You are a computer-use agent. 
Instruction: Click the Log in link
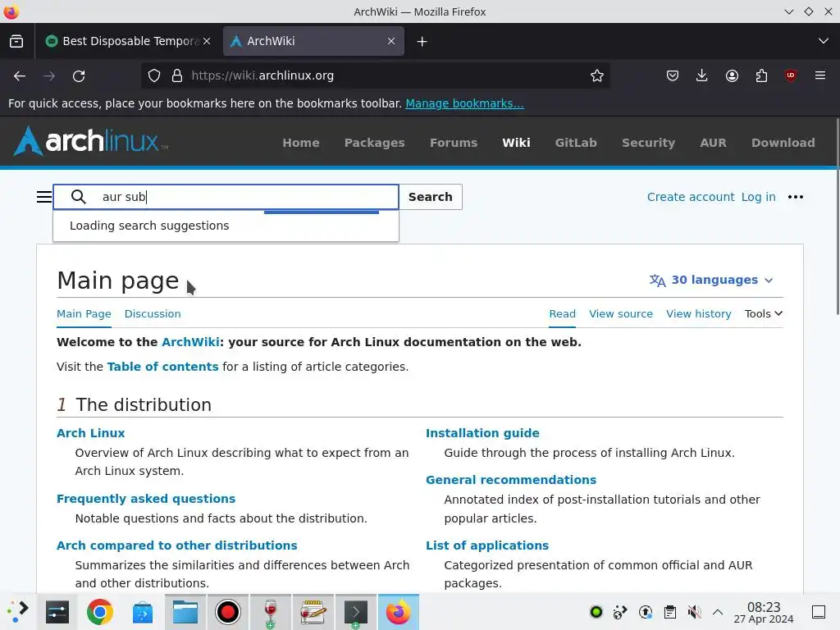pos(759,197)
